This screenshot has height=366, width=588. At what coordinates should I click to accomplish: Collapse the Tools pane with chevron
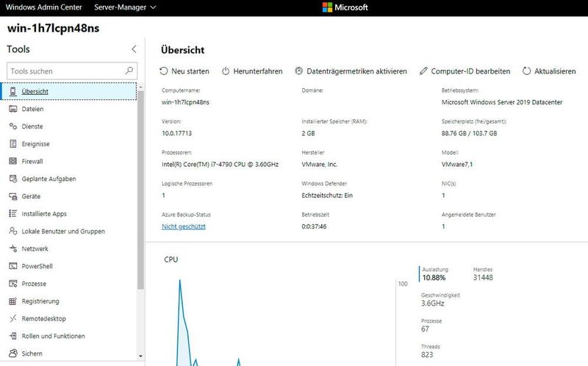134,49
